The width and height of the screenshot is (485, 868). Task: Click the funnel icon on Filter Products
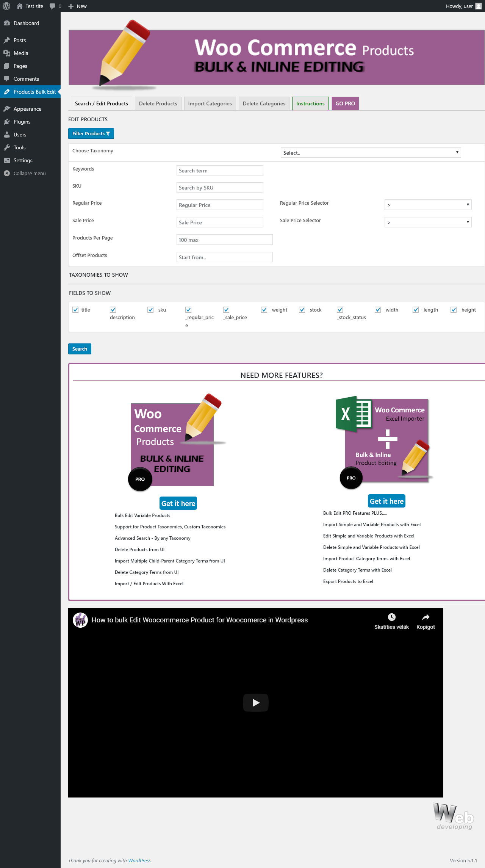point(108,133)
